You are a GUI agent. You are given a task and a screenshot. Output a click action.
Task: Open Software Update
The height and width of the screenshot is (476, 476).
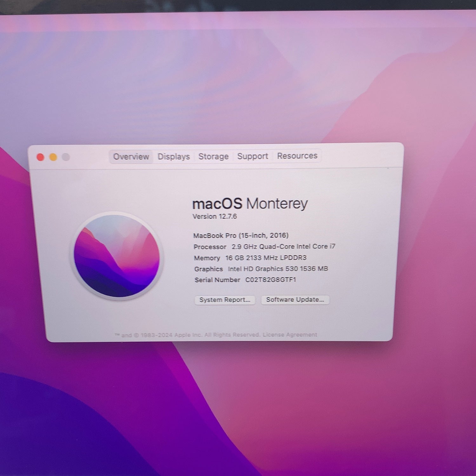click(295, 300)
